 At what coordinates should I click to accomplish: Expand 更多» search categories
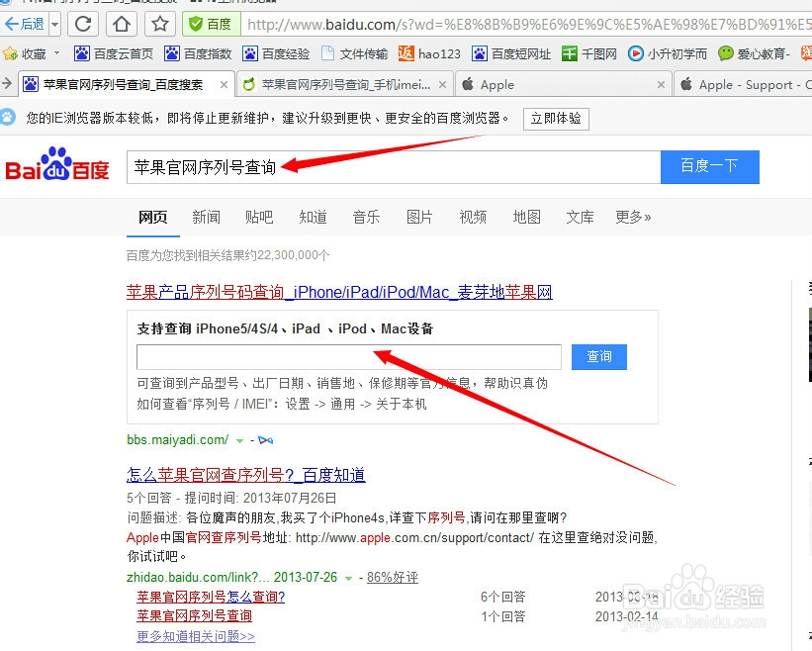pyautogui.click(x=633, y=217)
